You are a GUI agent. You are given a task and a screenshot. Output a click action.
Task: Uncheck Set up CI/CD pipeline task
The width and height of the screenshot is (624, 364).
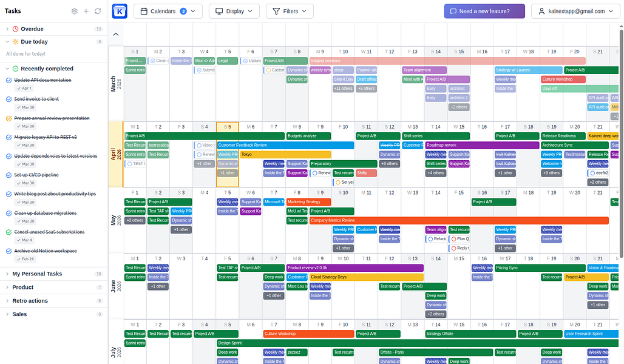(8, 175)
